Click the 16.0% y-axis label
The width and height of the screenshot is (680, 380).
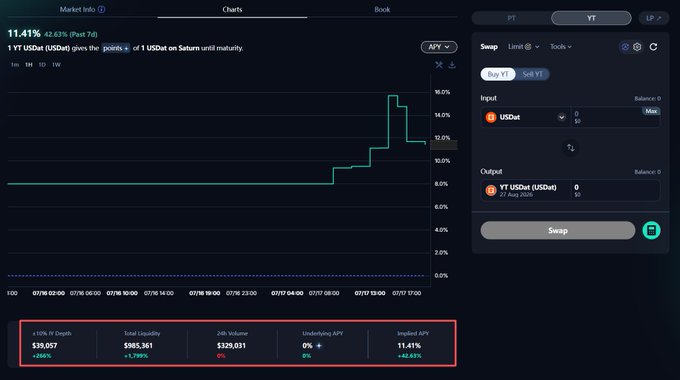(442, 92)
